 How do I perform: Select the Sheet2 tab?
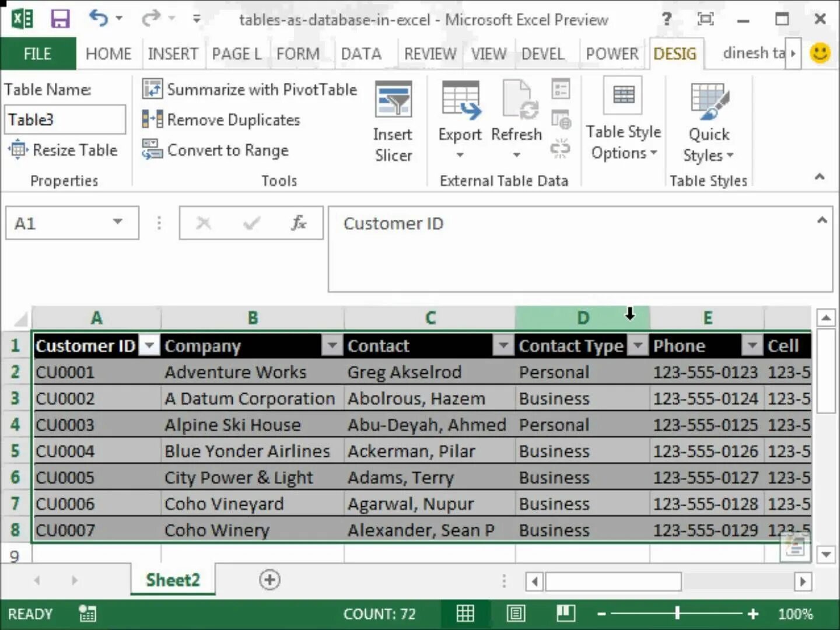173,580
